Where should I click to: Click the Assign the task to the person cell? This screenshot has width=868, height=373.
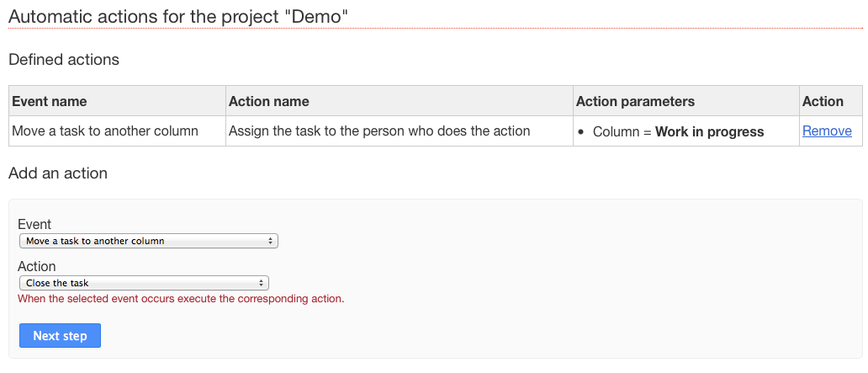pos(379,131)
